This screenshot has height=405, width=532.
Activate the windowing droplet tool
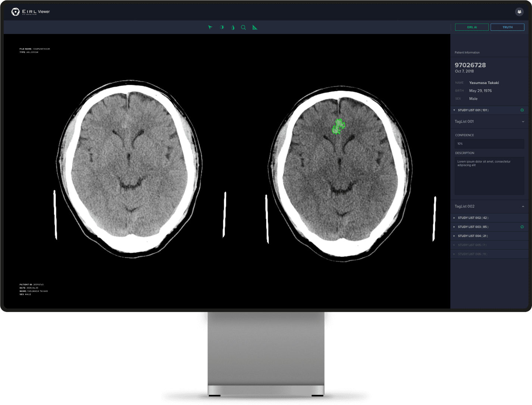(233, 27)
